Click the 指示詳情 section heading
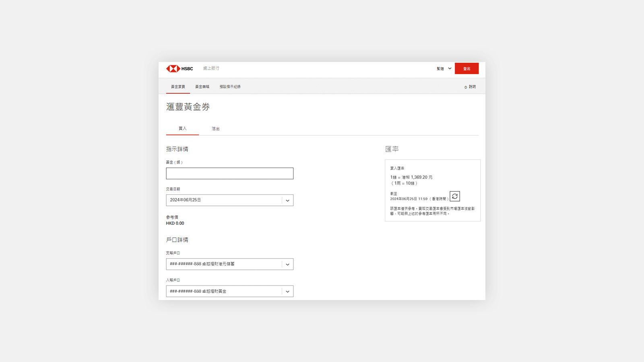Image resolution: width=644 pixels, height=362 pixels. pos(177,149)
